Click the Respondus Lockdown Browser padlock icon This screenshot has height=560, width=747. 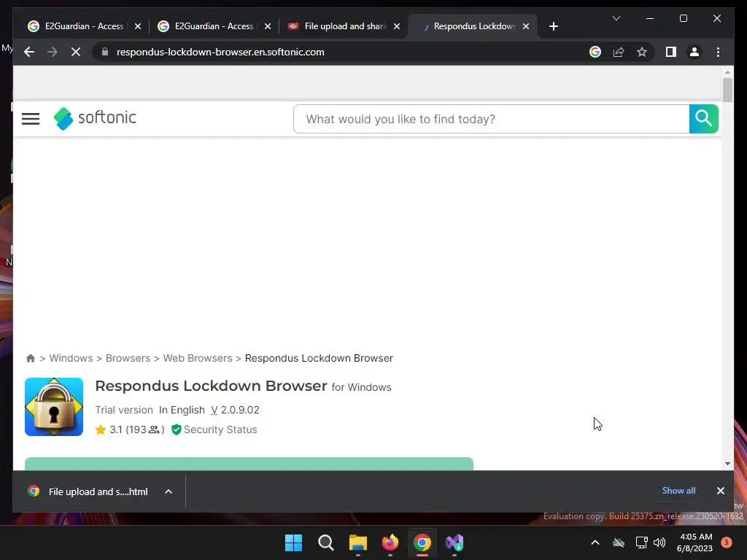tap(54, 407)
